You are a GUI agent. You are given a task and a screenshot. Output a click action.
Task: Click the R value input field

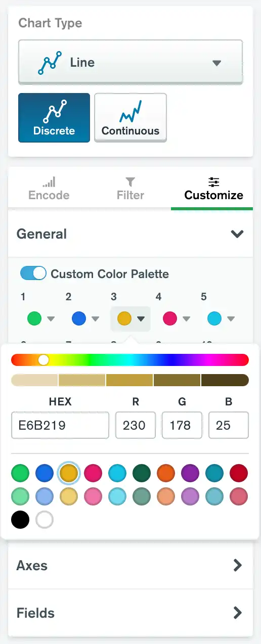[x=135, y=425]
